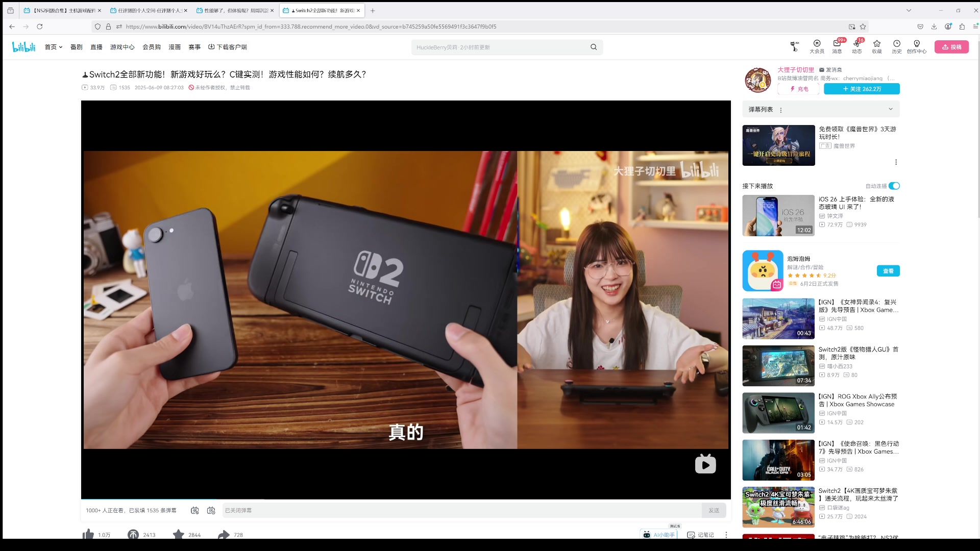Open the uploader avatar 大狸子切切里

point(758,80)
